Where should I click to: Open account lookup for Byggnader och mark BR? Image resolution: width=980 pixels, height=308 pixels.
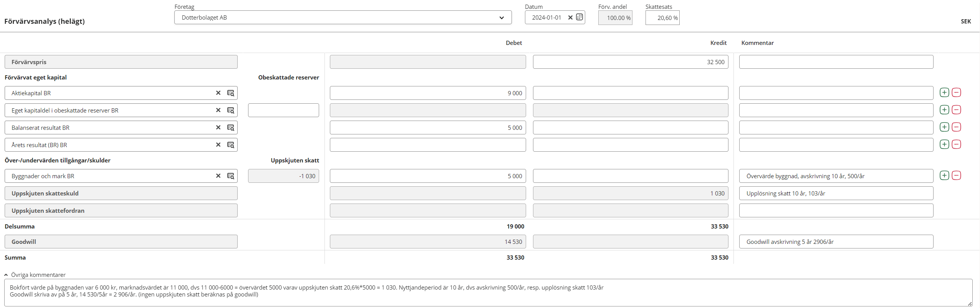[230, 176]
